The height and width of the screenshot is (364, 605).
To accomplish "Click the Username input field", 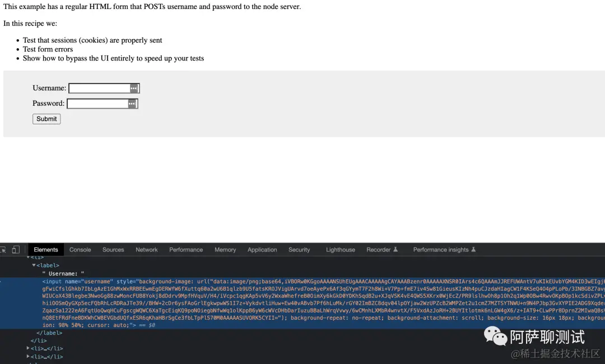I will (104, 88).
